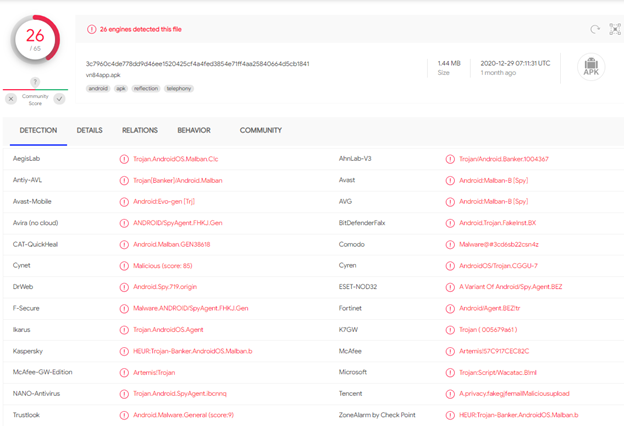Click the Cynet result 'Malicious (score: 85)'
Screen dimensions: 624x426
click(163, 266)
